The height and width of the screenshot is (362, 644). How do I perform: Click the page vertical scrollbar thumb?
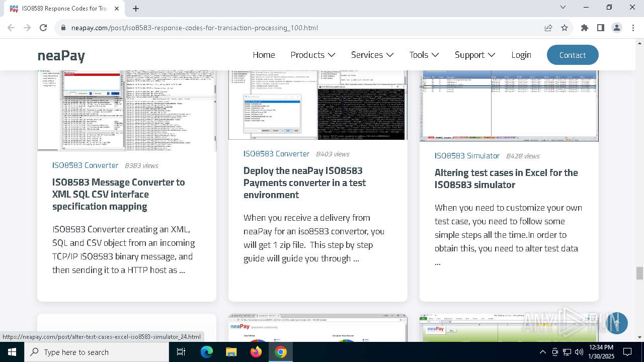pyautogui.click(x=639, y=274)
